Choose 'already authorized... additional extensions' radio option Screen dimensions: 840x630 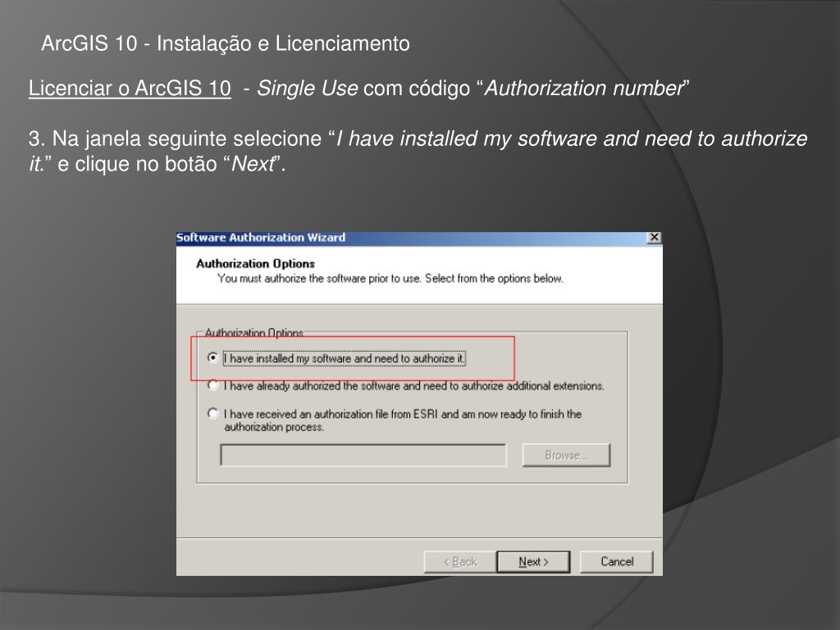pos(212,386)
